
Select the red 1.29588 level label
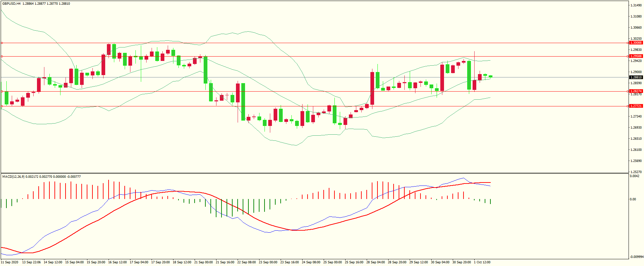[636, 56]
